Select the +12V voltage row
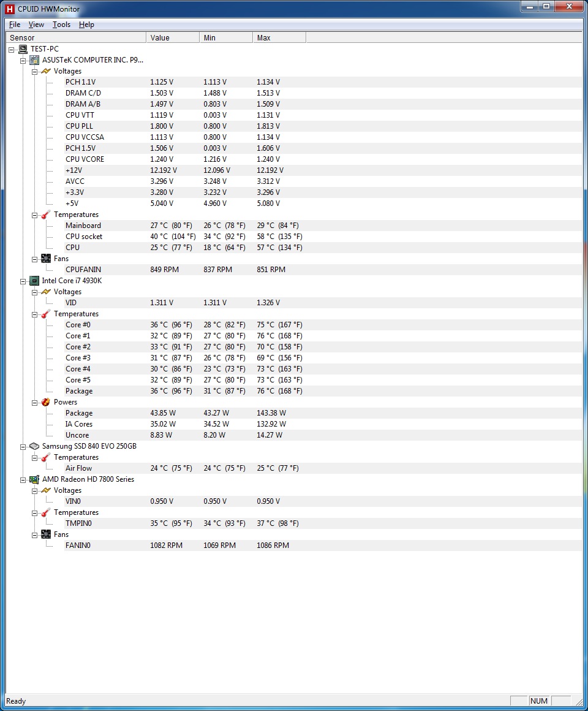 323,170
